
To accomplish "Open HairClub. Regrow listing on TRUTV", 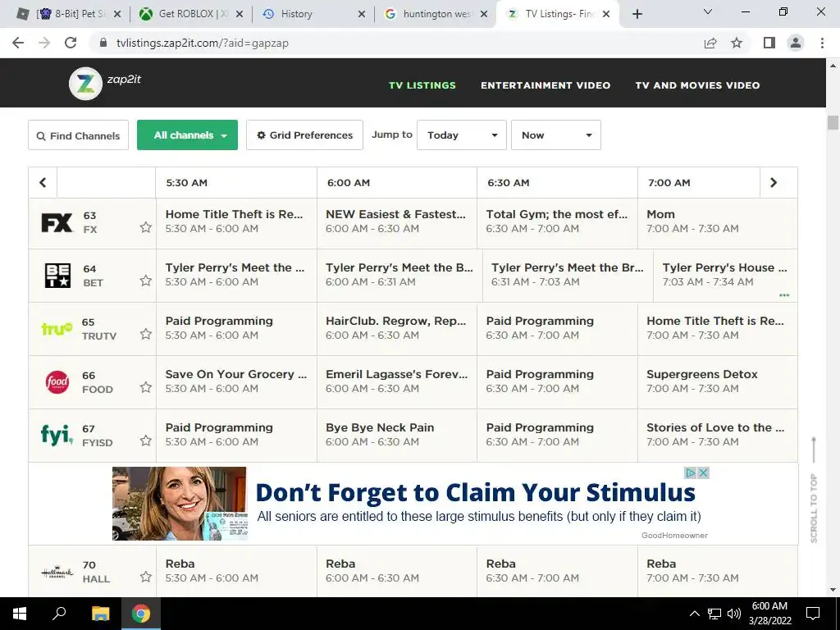I will (397, 328).
